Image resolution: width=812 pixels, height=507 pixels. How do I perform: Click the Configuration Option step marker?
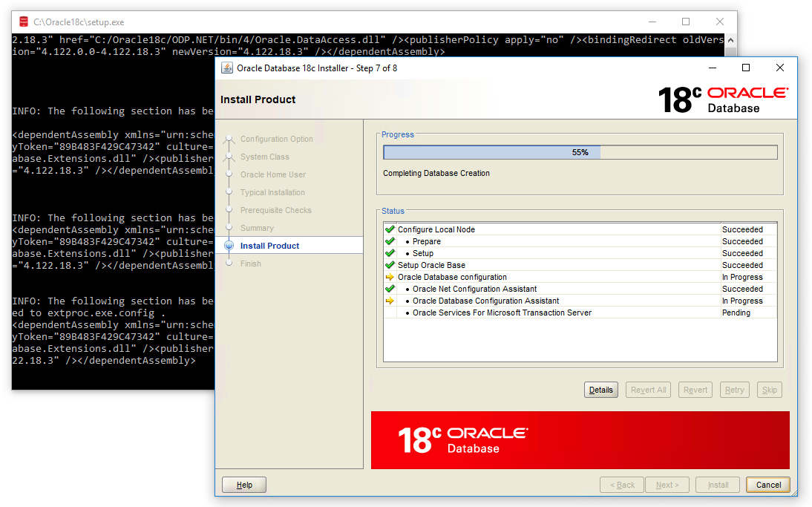coord(229,140)
